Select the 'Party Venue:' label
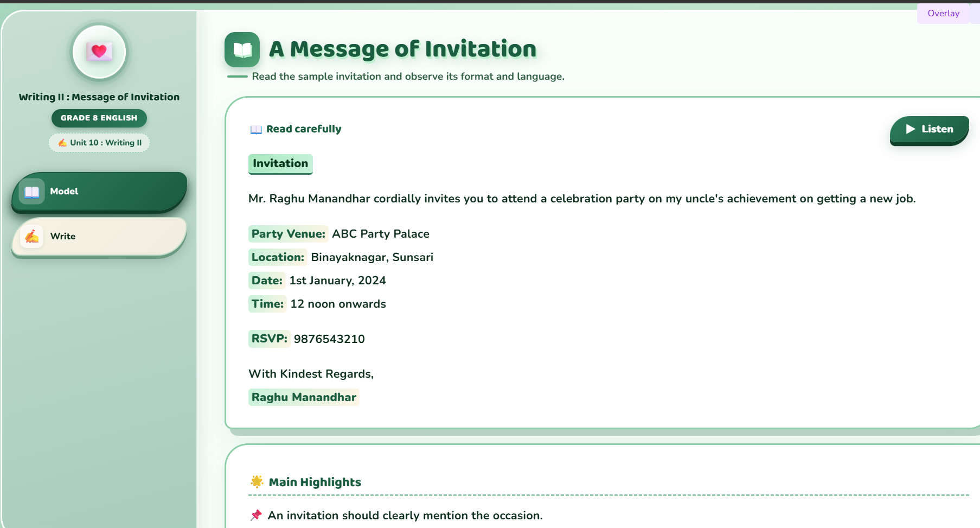The height and width of the screenshot is (528, 980). pos(289,234)
